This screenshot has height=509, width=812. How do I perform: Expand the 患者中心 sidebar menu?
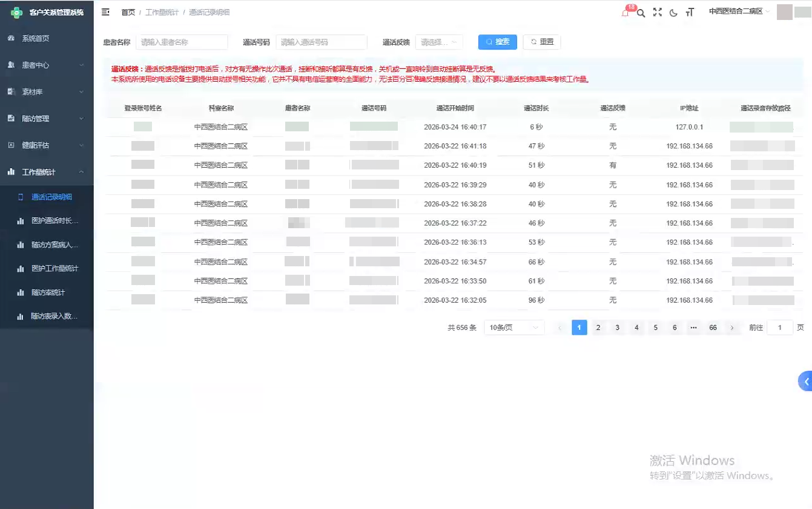point(47,65)
